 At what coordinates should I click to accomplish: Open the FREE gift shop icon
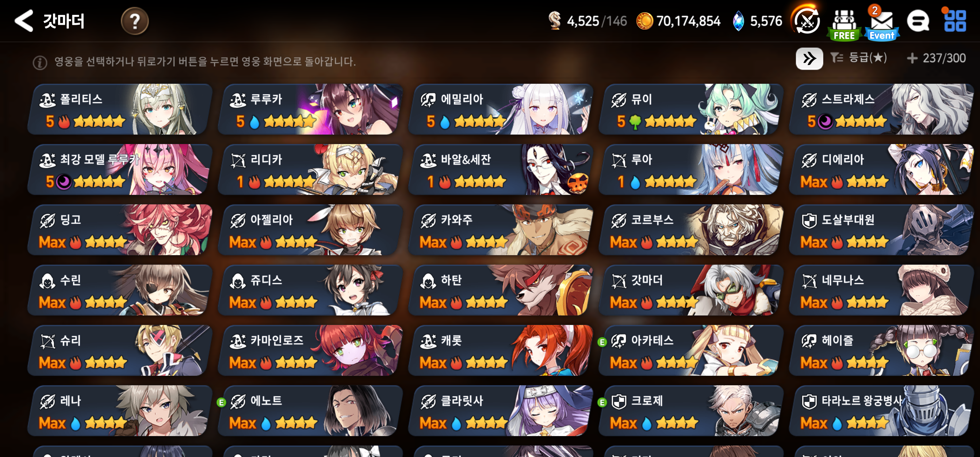pos(844,23)
